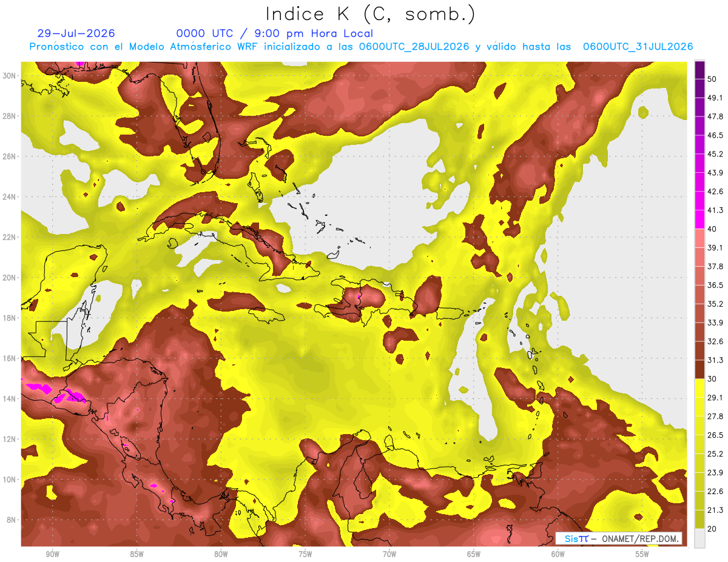
Task: Click the longitude label "65W"
Action: pyautogui.click(x=474, y=554)
